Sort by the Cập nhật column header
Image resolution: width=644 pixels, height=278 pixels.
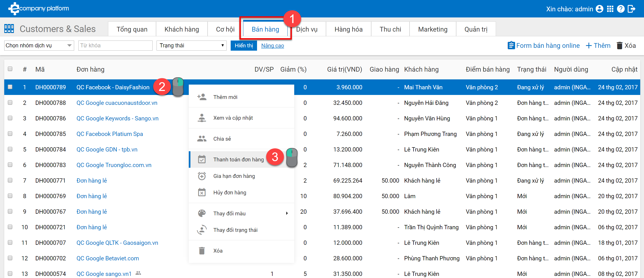point(624,69)
